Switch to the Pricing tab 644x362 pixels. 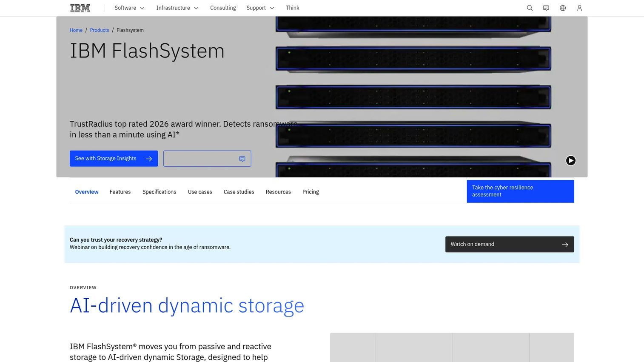pyautogui.click(x=311, y=192)
